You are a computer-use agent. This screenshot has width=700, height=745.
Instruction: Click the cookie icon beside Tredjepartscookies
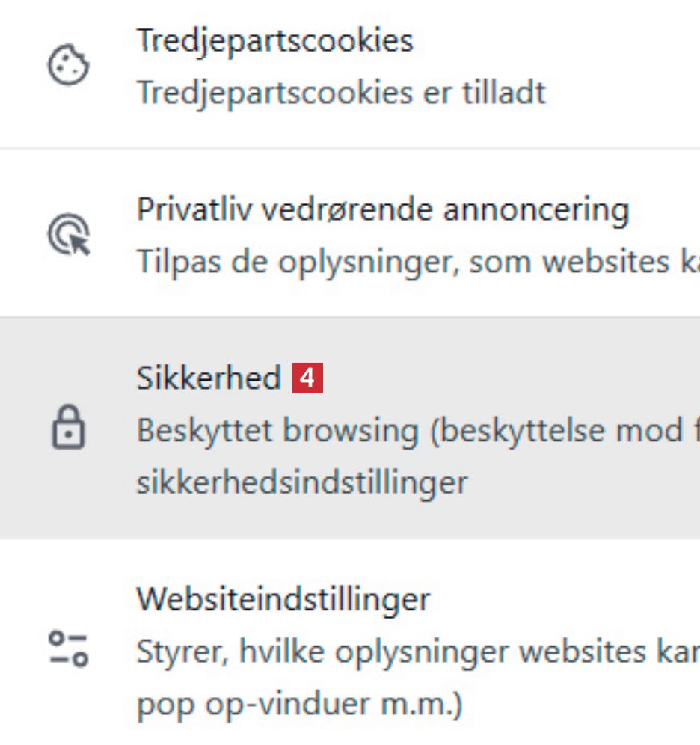69,67
